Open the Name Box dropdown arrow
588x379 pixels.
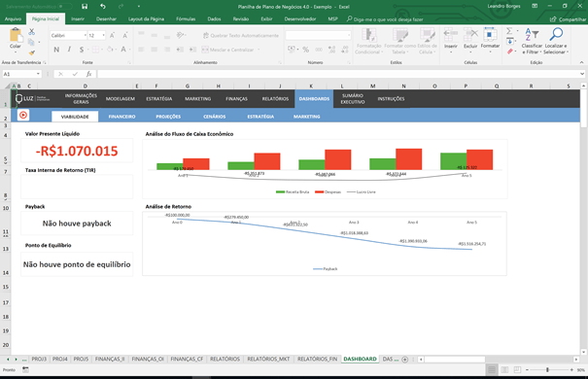click(38, 74)
